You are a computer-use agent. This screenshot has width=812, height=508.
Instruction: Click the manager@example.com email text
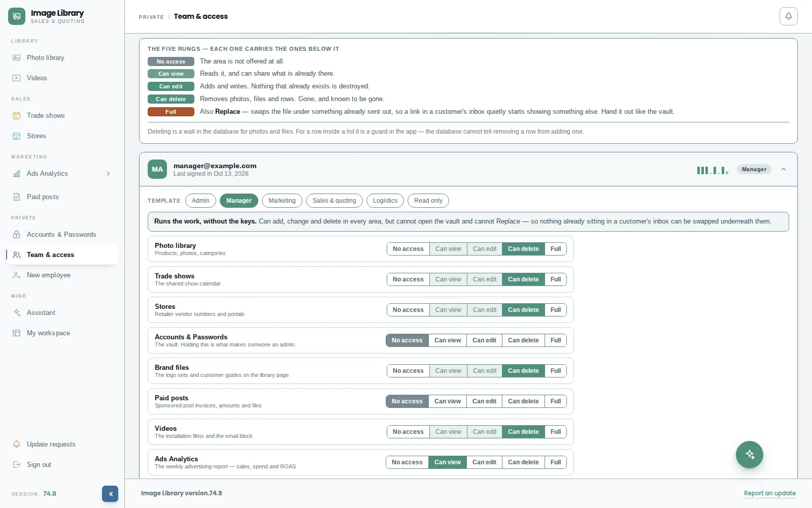click(215, 166)
